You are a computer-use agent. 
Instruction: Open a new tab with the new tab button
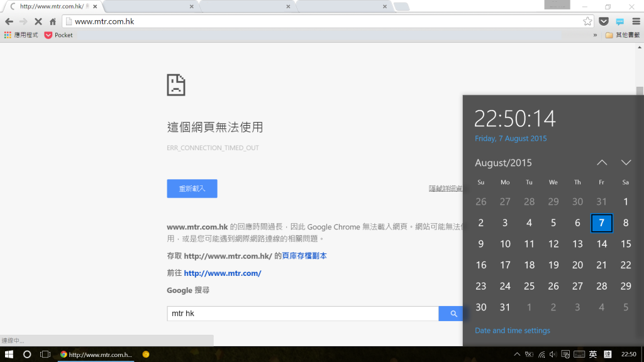[401, 6]
